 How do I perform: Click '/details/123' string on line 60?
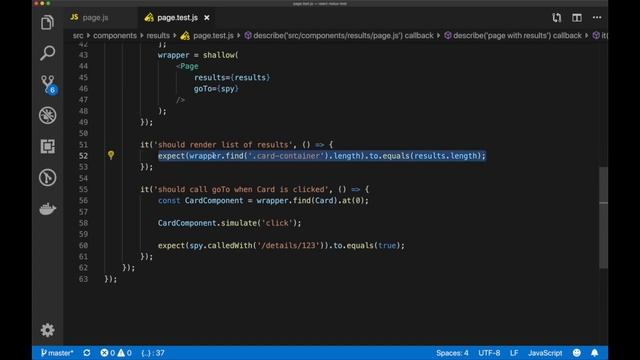pos(288,245)
